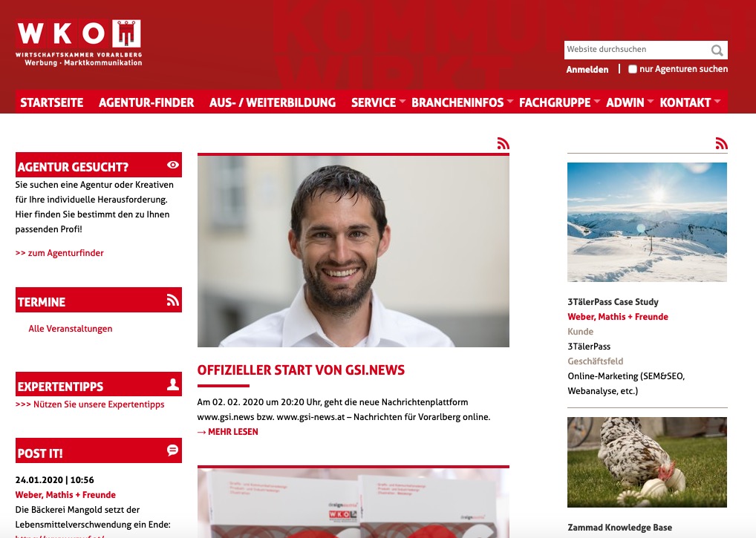756x538 pixels.
Task: Expand the Service dropdown menu
Action: pyautogui.click(x=378, y=102)
